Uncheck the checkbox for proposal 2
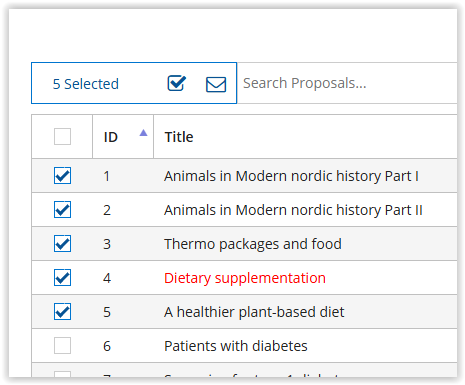The width and height of the screenshot is (465, 385). click(62, 210)
